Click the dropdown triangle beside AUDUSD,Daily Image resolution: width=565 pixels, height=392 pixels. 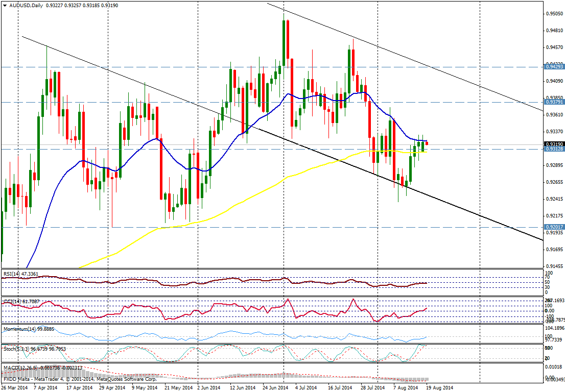pos(5,5)
